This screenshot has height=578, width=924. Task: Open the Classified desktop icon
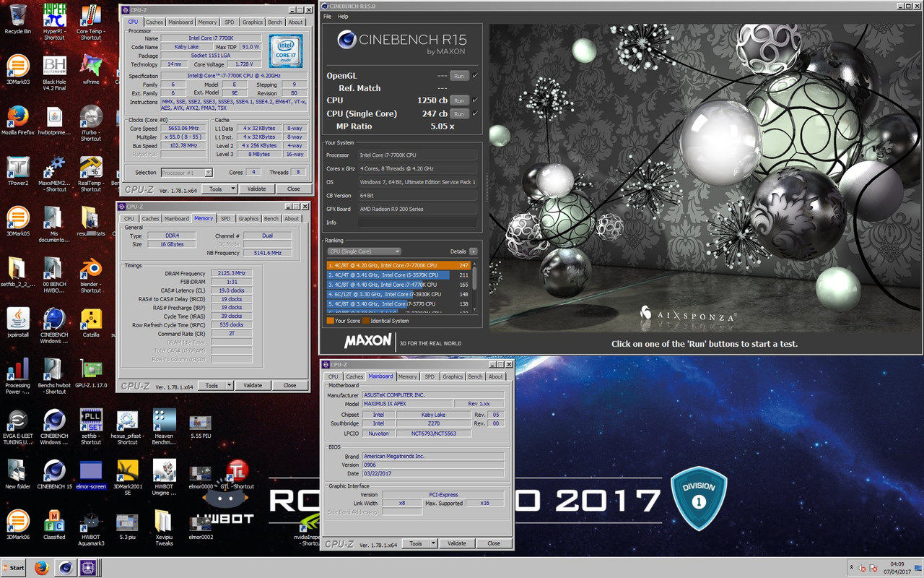[x=54, y=525]
